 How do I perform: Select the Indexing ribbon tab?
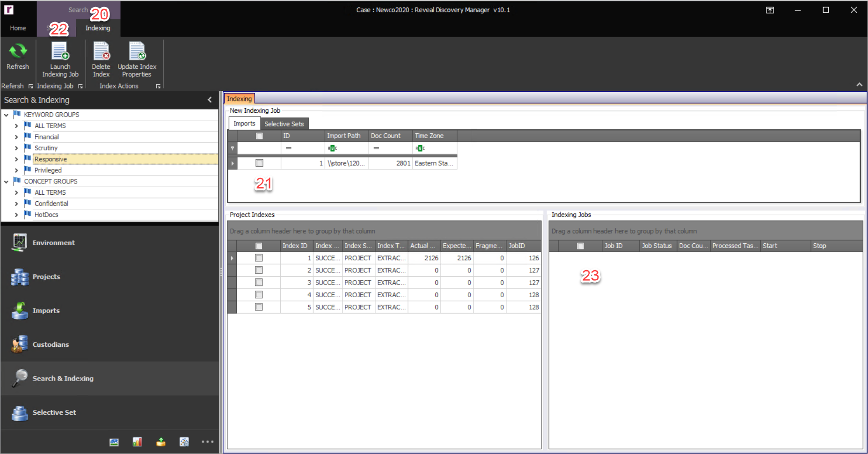tap(98, 28)
